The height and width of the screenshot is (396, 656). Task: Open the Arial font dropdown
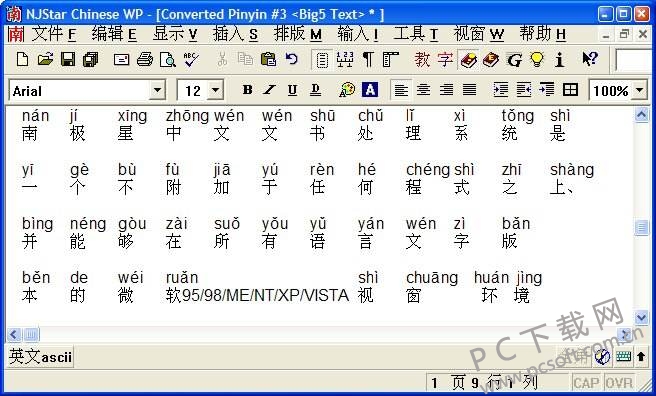click(x=157, y=90)
